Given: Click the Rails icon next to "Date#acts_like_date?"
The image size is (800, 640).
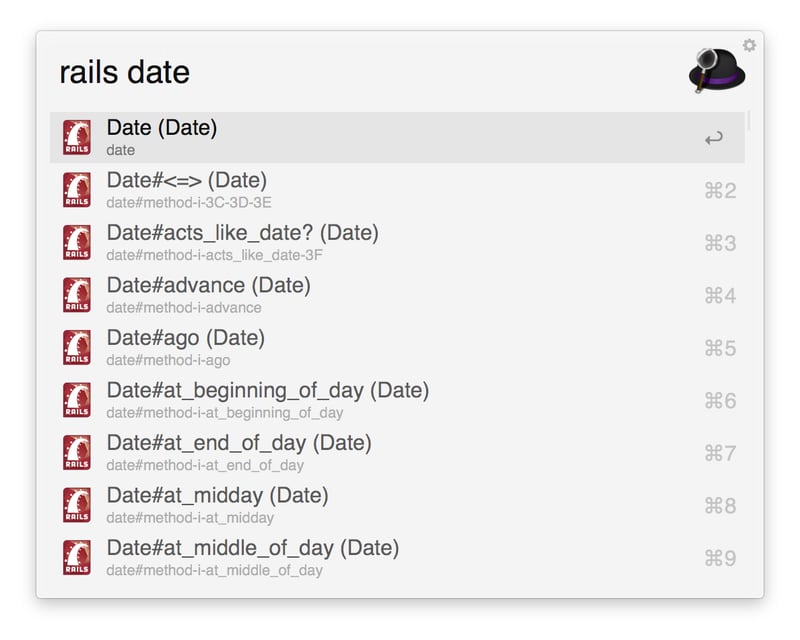Looking at the screenshot, I should point(78,242).
